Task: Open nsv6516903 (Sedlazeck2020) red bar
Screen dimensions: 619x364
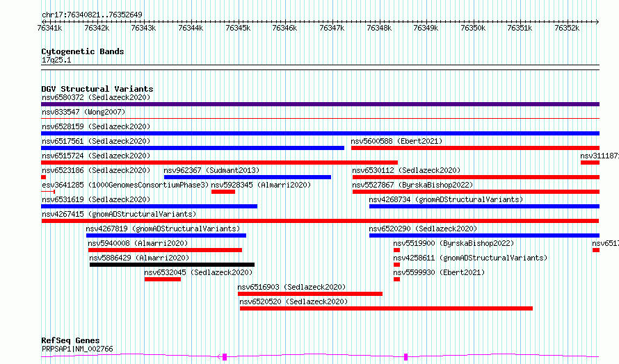Action: click(310, 294)
